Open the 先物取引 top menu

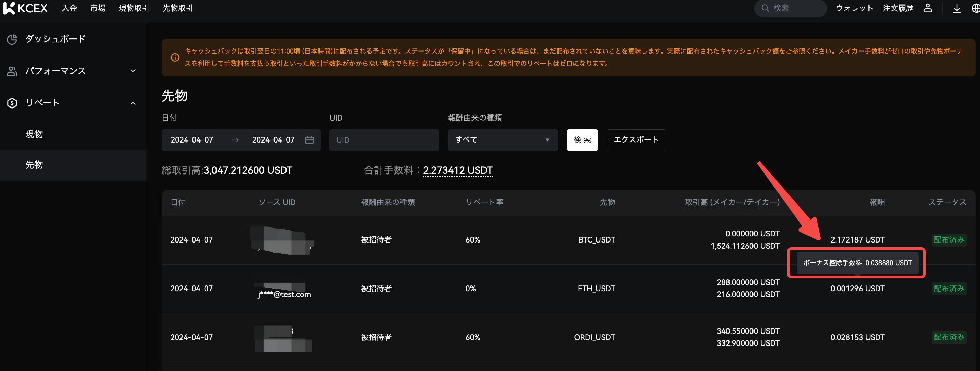[177, 8]
